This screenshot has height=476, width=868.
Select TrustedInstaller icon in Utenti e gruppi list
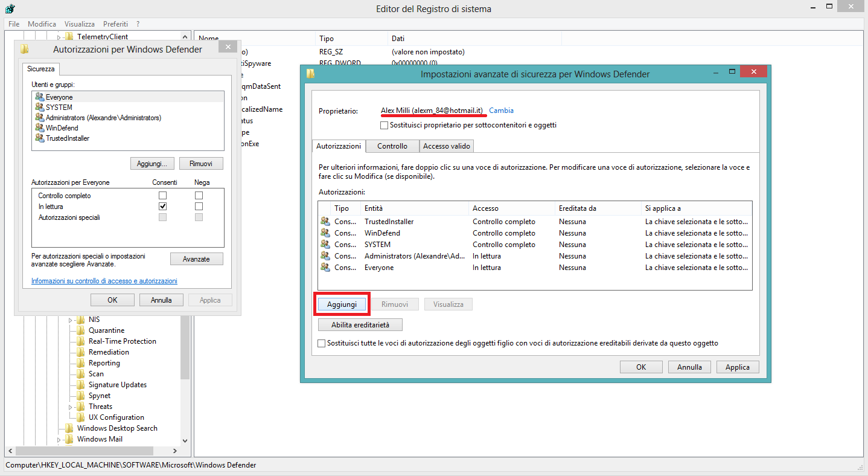(x=40, y=138)
